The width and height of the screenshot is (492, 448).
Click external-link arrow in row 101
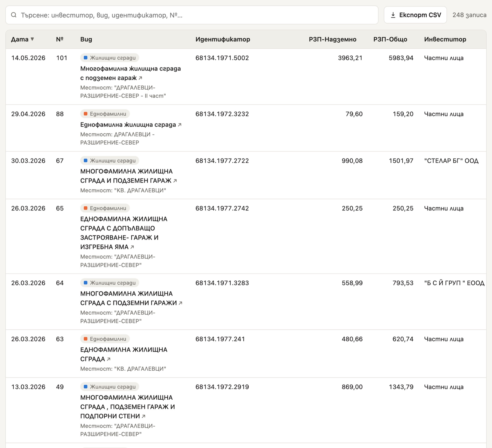140,78
